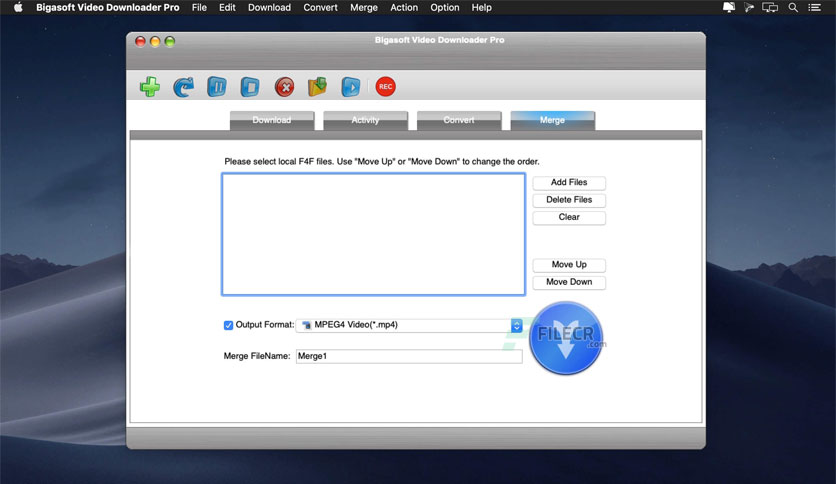Viewport: 836px width, 484px height.
Task: Click the Delete Files button
Action: (x=569, y=200)
